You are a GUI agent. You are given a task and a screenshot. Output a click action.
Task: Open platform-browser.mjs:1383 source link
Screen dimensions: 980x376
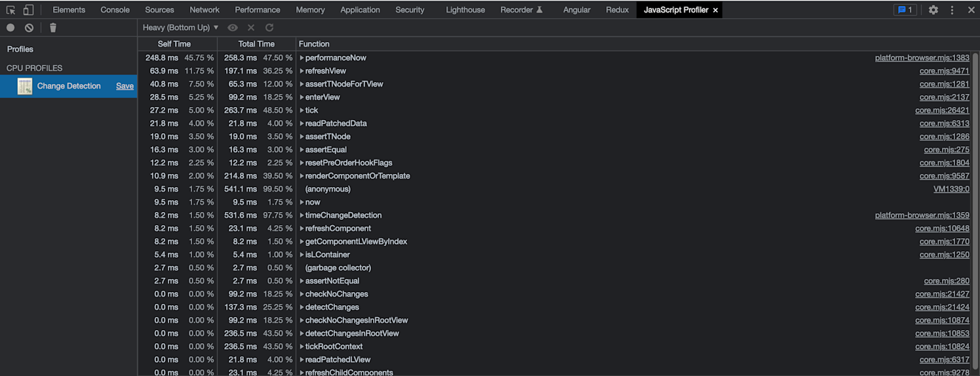[x=922, y=58]
